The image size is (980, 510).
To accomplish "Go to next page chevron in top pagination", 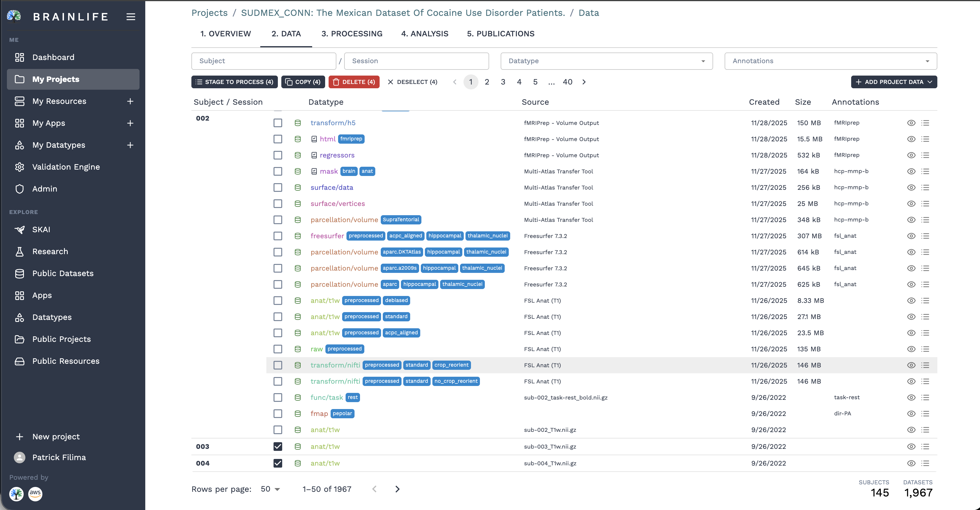I will click(584, 82).
